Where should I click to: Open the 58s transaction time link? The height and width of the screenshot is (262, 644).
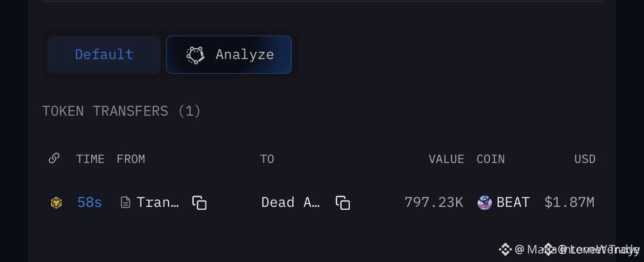pyautogui.click(x=90, y=202)
